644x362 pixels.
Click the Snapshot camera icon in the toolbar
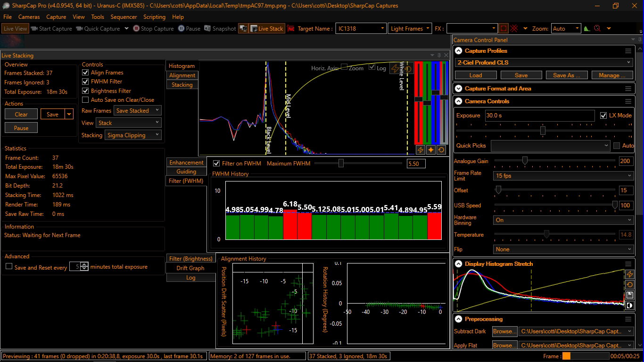click(x=208, y=29)
